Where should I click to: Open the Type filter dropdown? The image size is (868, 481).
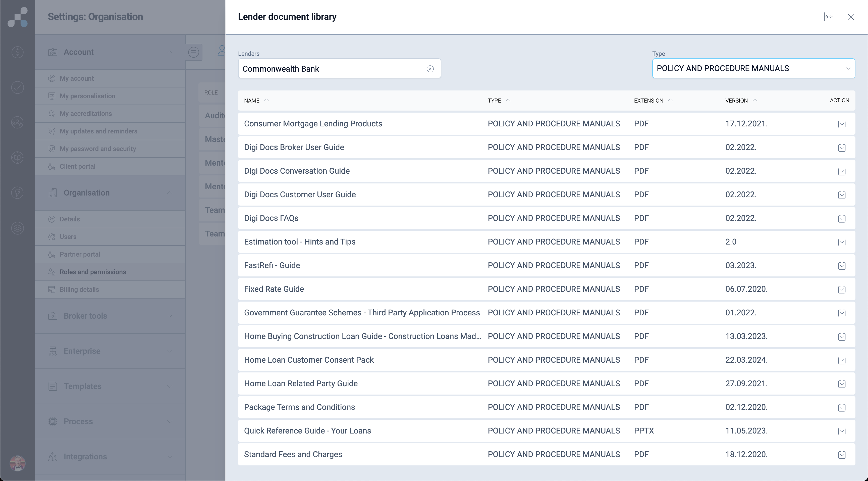point(753,68)
